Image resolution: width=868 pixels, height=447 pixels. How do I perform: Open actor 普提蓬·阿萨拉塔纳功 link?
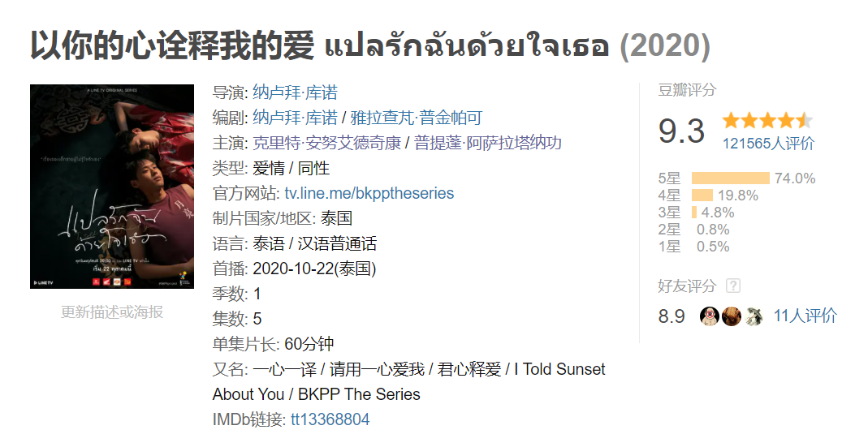488,144
